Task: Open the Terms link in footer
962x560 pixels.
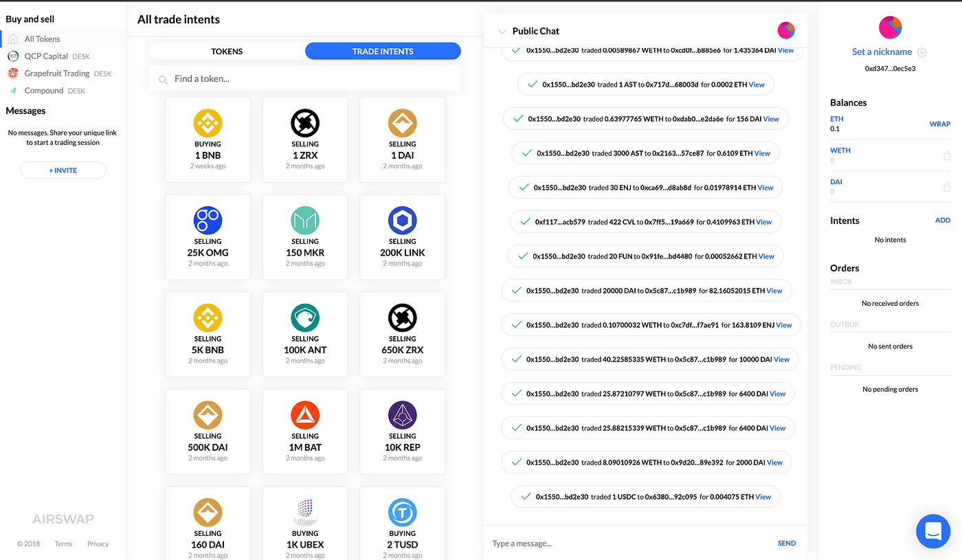Action: click(63, 544)
